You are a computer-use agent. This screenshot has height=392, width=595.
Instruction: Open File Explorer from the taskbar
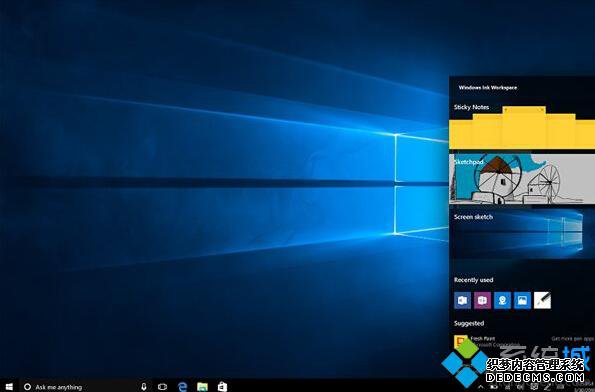202,387
